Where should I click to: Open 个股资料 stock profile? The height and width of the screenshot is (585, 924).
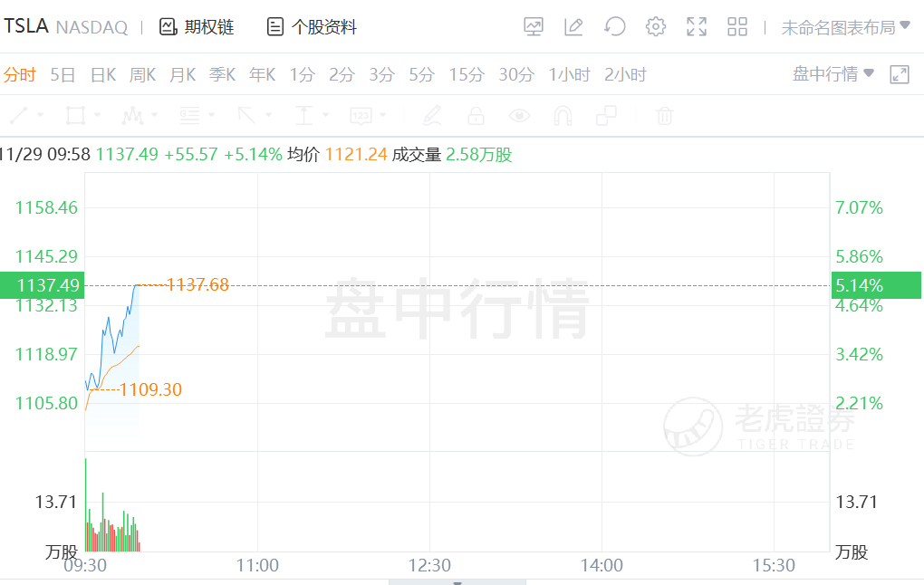(x=312, y=27)
